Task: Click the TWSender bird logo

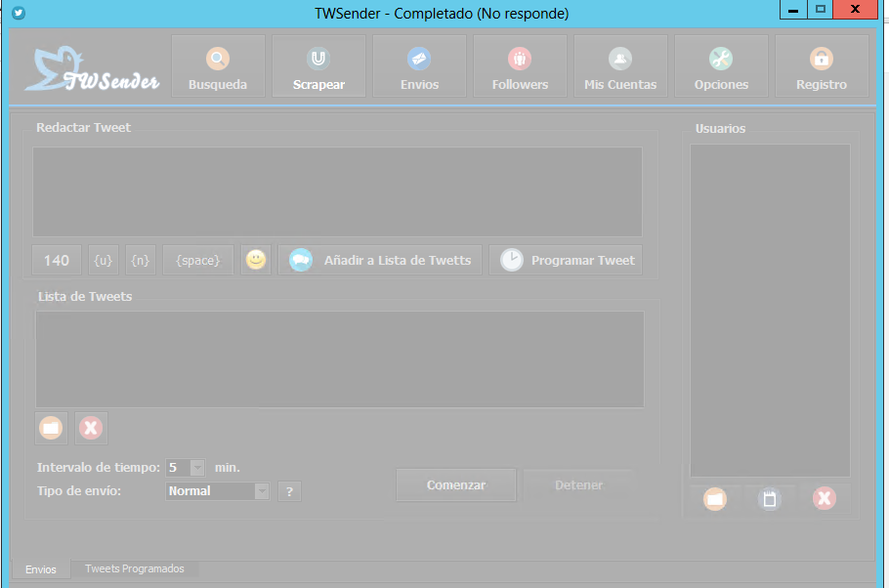Action: coord(92,69)
